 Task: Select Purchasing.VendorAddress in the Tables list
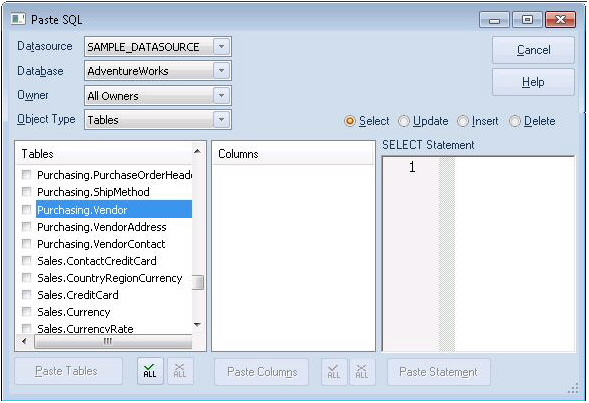pos(101,227)
